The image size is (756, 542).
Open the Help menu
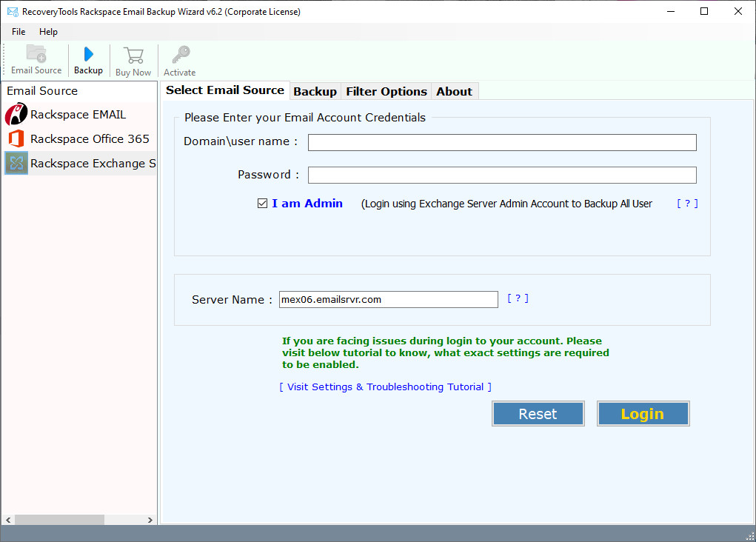pos(48,32)
